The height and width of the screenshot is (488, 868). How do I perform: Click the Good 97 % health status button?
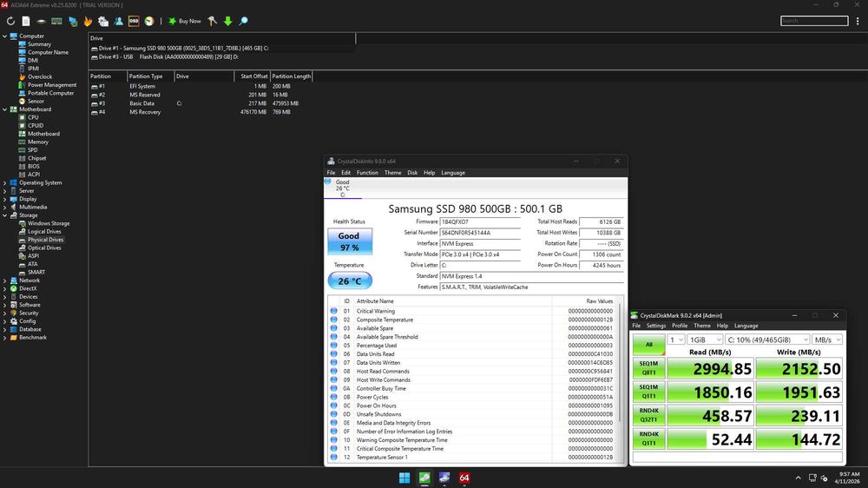(x=349, y=241)
